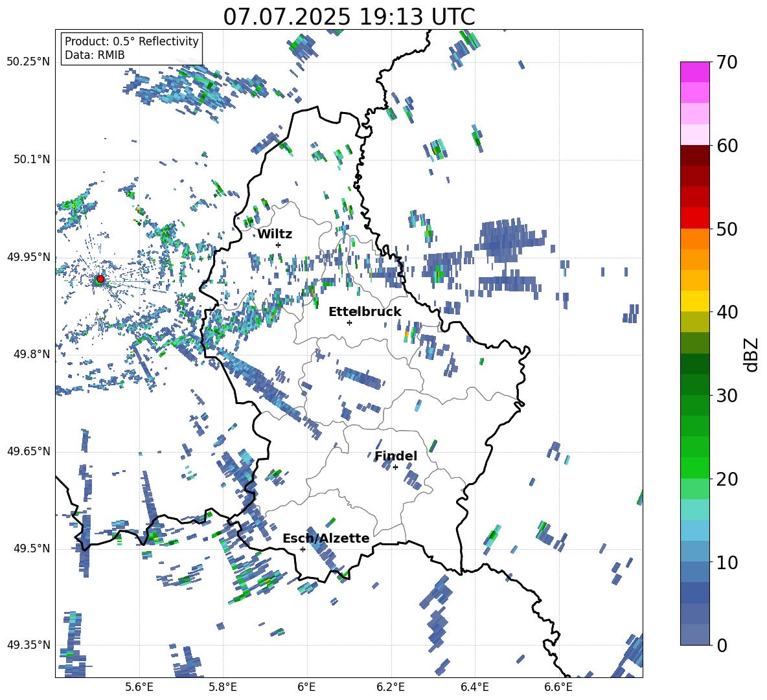Click the dBZ colorbar axis label
Viewport: 767px width, 700px height.
[x=750, y=354]
